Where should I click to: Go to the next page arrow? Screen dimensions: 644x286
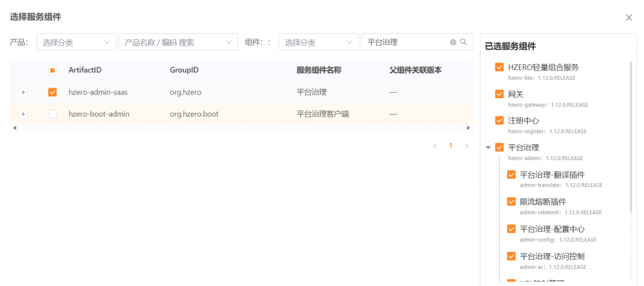pos(467,146)
